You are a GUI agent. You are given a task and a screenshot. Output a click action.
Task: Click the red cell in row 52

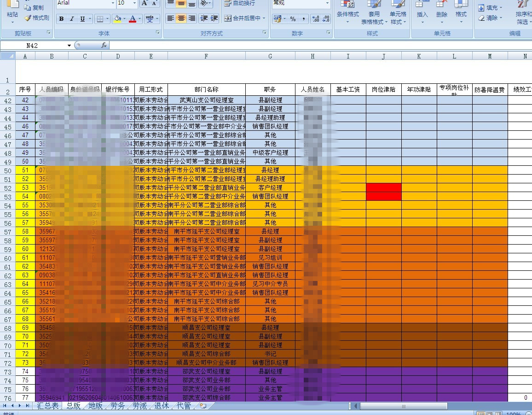pos(384,187)
